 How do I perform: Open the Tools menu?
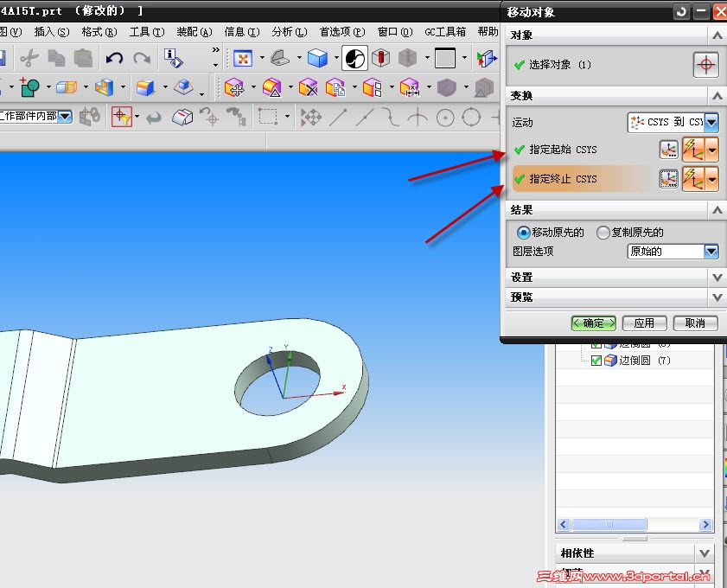tap(146, 32)
